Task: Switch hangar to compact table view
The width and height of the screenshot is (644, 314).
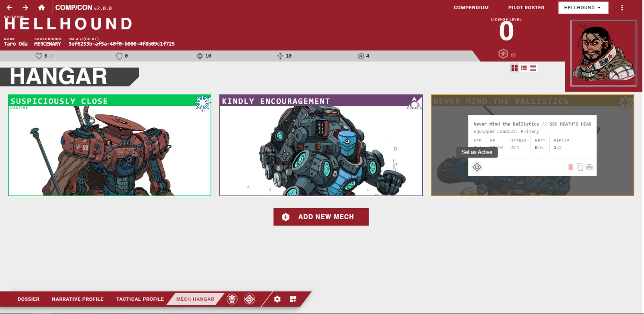Action: point(533,68)
